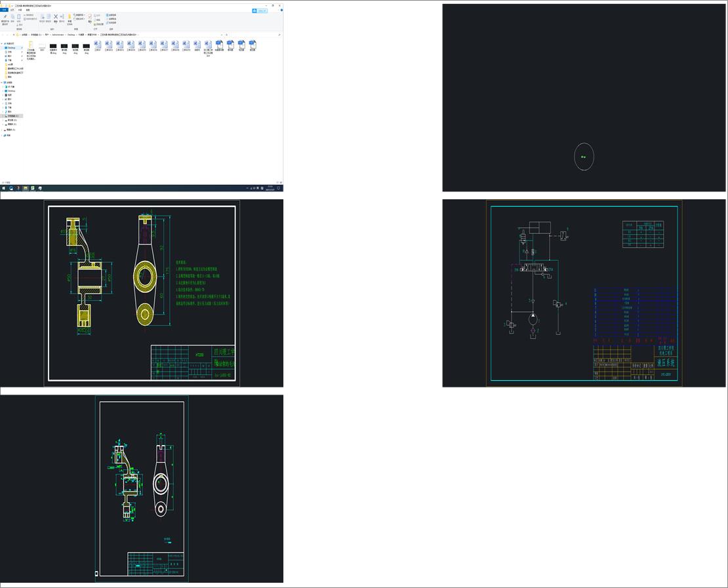Select the (E:) drive in navigation pane
728x588 pixels.
tap(12, 125)
